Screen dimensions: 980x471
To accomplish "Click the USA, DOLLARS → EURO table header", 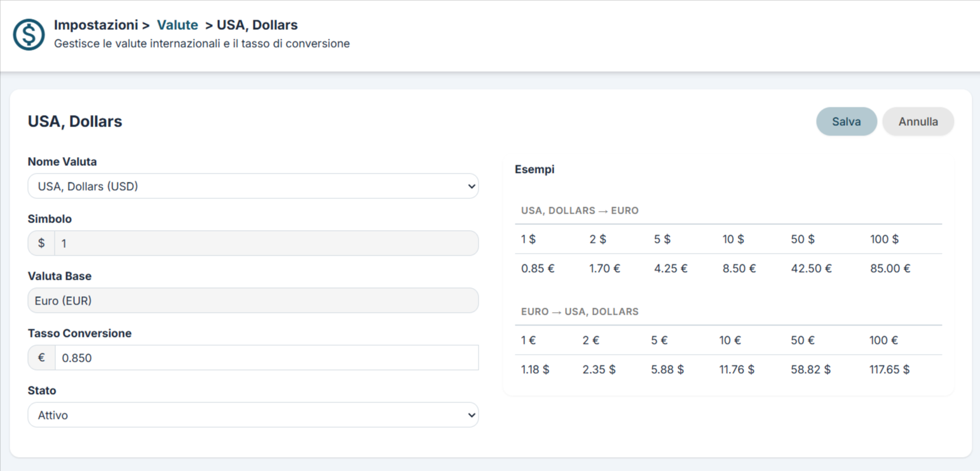I will tap(580, 210).
